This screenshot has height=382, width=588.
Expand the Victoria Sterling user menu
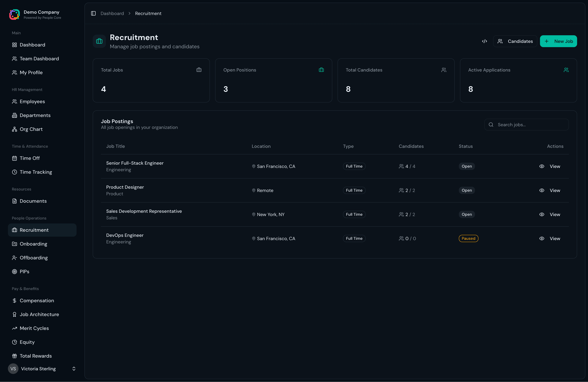[74, 368]
